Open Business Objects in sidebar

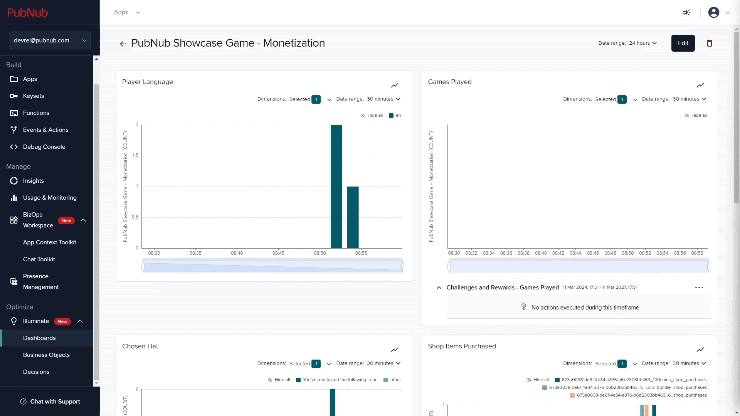46,355
